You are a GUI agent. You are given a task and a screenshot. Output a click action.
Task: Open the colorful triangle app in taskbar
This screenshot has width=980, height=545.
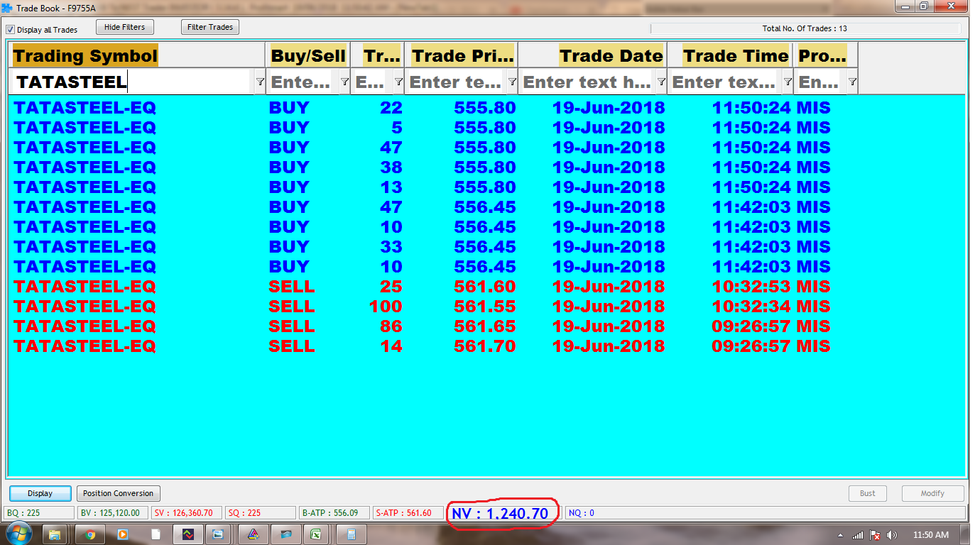coord(253,534)
